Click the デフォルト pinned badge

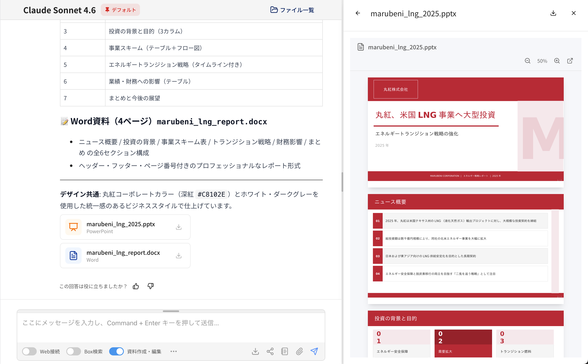[x=120, y=10]
